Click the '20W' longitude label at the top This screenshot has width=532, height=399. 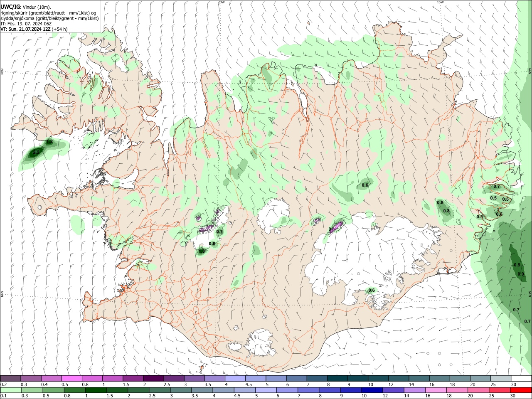pyautogui.click(x=221, y=2)
